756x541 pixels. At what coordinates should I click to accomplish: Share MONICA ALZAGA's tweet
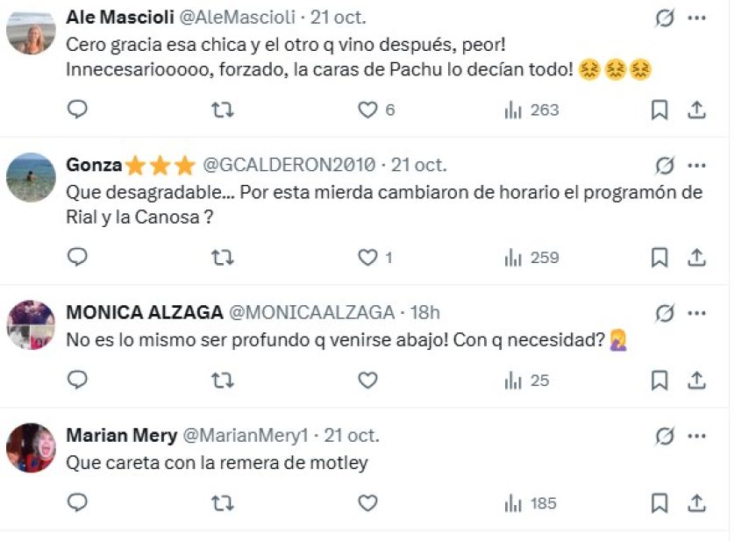[x=696, y=380]
